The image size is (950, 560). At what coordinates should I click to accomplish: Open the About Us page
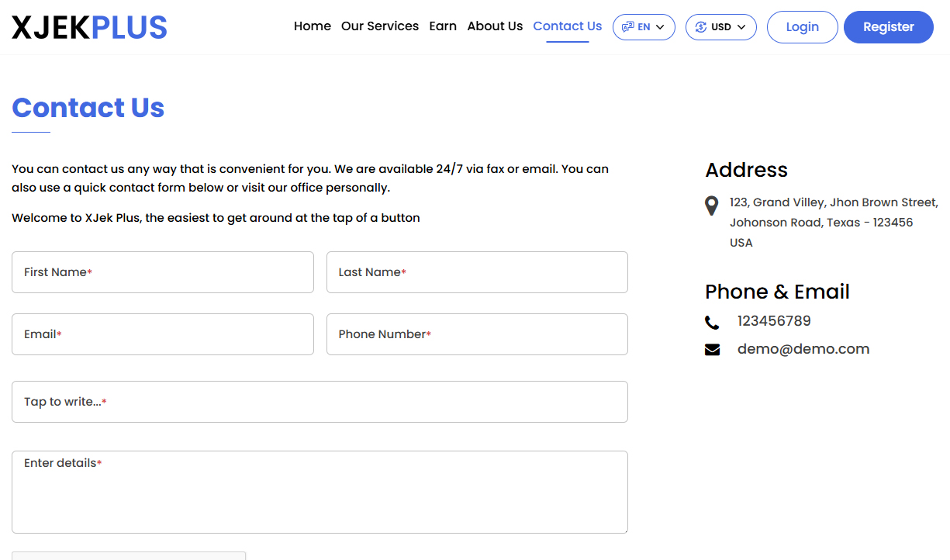click(495, 26)
